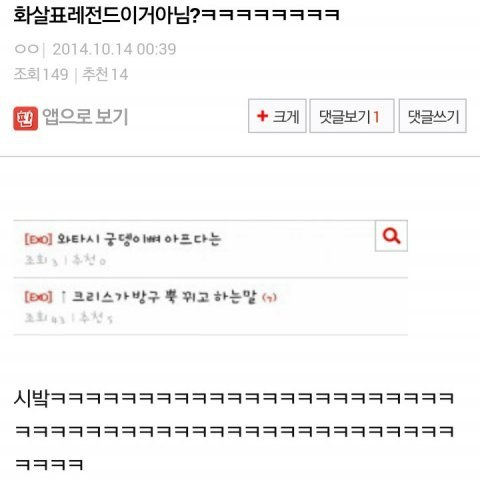Click the first [EXO] category tag
The height and width of the screenshot is (480, 480).
38,239
